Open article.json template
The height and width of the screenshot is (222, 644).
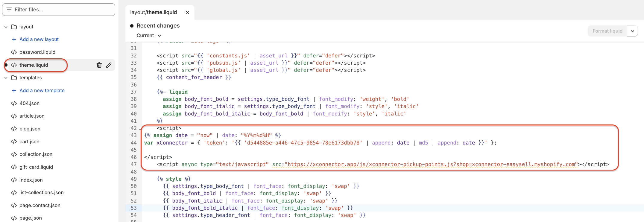click(x=32, y=116)
